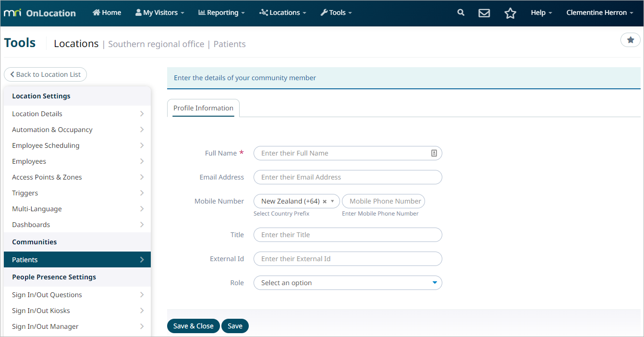The image size is (644, 337).
Task: Expand the country prefix dropdown arrow
Action: (332, 201)
